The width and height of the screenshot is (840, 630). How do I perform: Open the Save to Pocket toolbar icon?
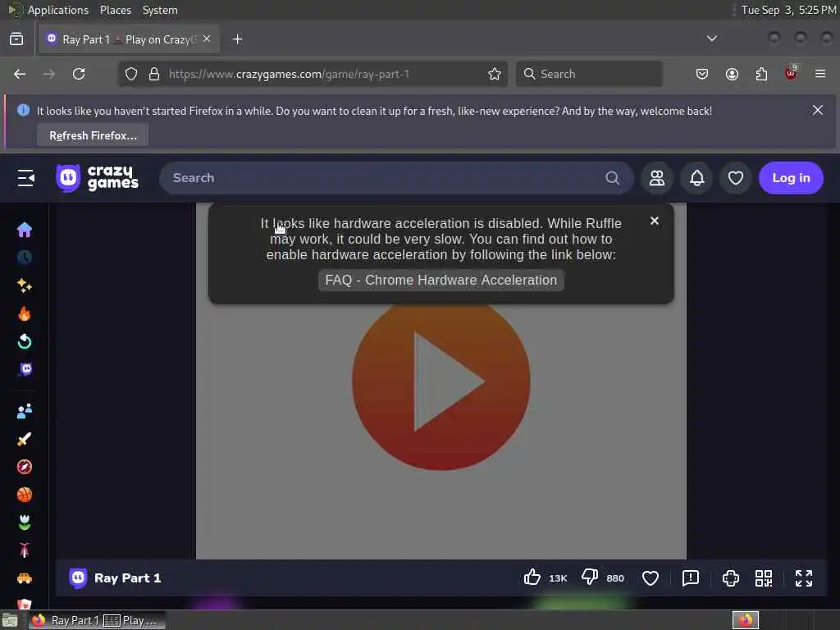[x=702, y=74]
